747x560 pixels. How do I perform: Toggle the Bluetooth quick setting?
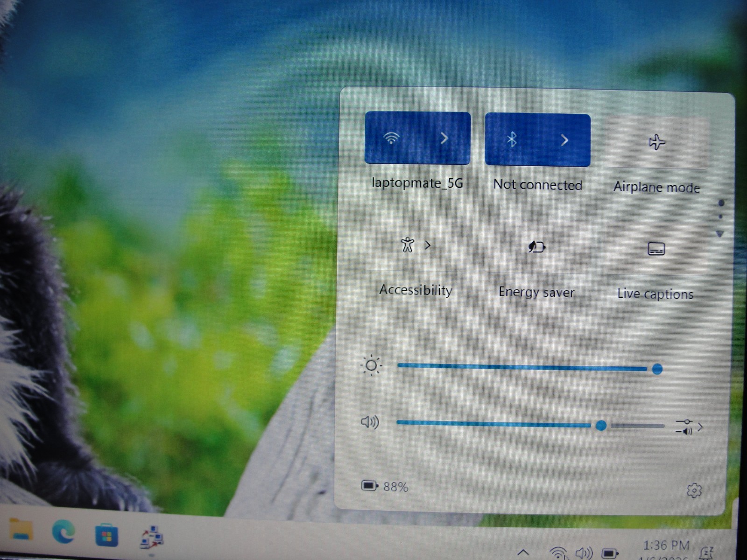click(512, 140)
